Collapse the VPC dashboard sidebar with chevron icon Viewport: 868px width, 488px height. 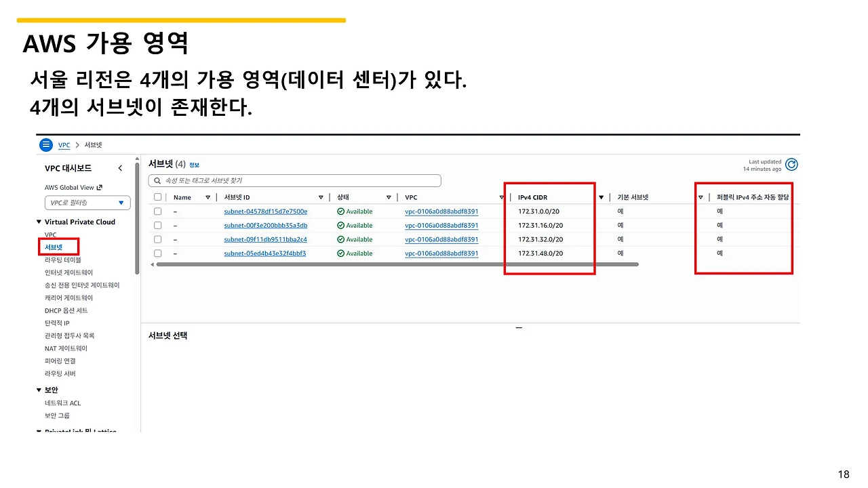pos(120,167)
